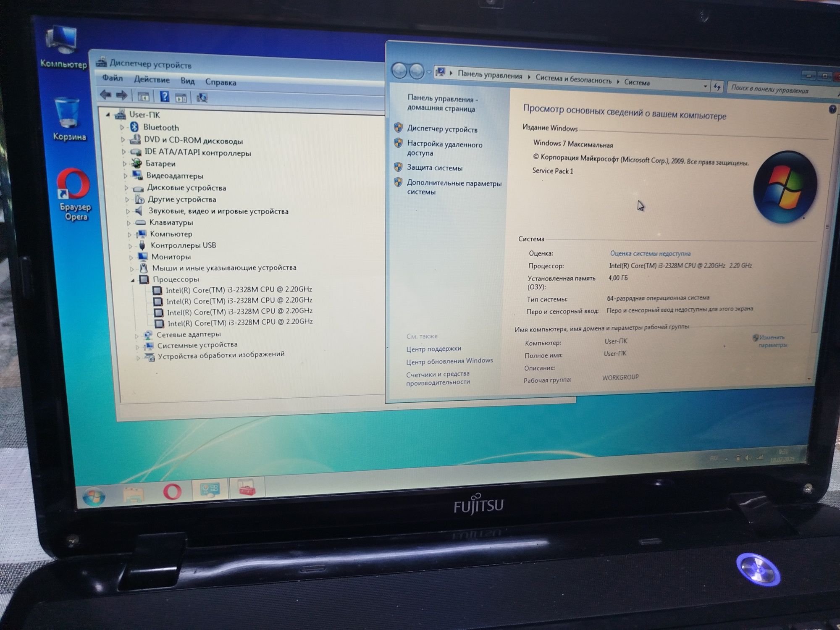Click the show/hide console tree toolbar icon
The height and width of the screenshot is (630, 840).
click(143, 97)
